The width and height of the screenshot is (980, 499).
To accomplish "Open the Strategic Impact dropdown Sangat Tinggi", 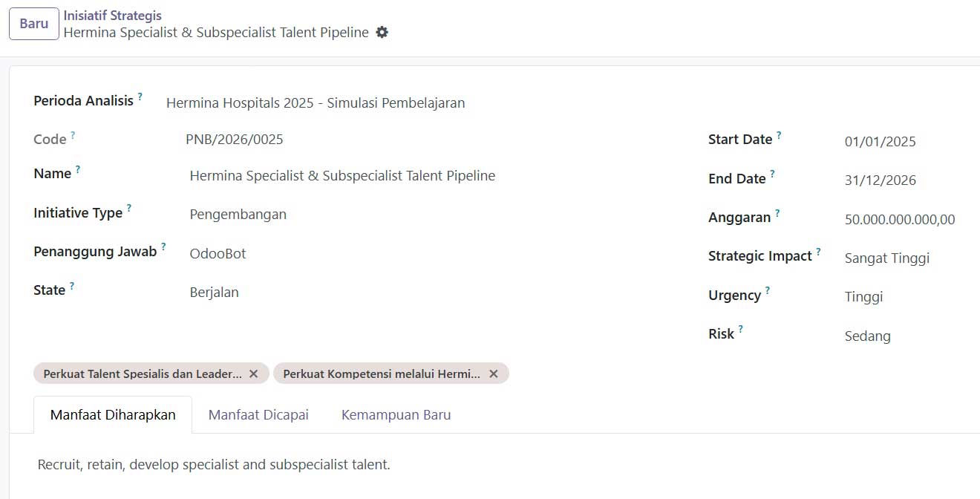I will 909,258.
